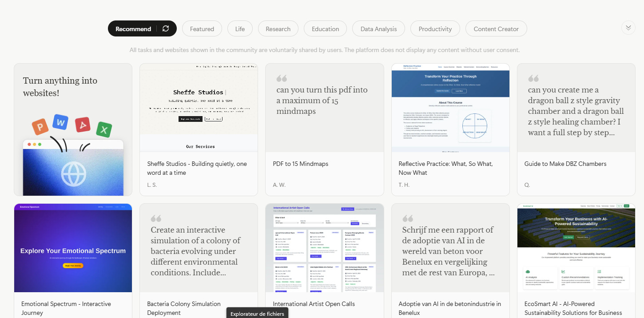Select the Productivity category tab
This screenshot has width=644, height=318.
tap(435, 29)
